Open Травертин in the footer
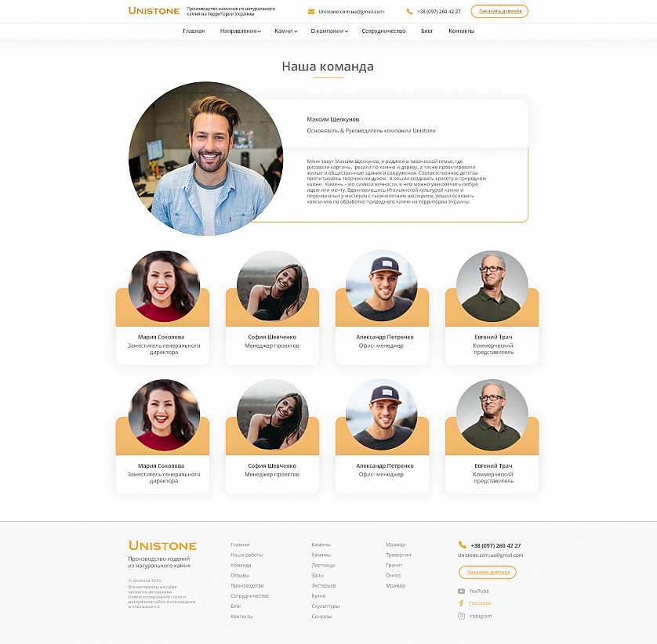The height and width of the screenshot is (644, 657). click(398, 555)
